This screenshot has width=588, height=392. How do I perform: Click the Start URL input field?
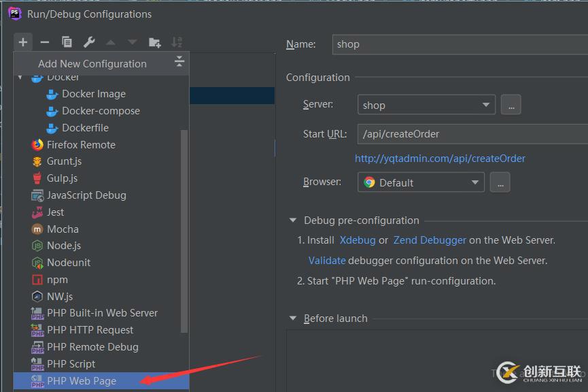click(x=469, y=134)
